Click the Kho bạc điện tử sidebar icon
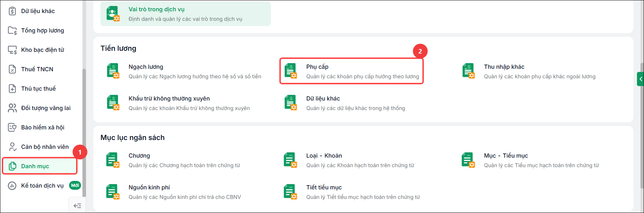Image resolution: width=644 pixels, height=213 pixels. coord(12,50)
